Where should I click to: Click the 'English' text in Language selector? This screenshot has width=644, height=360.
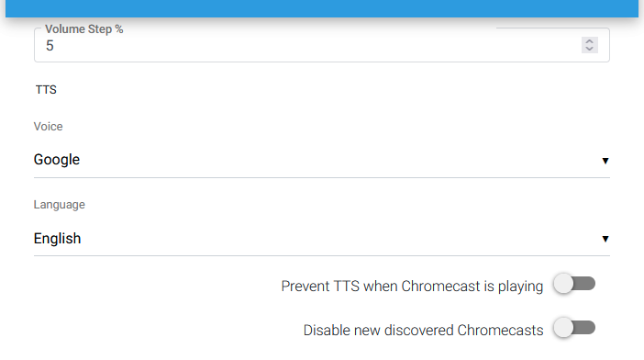pyautogui.click(x=57, y=239)
